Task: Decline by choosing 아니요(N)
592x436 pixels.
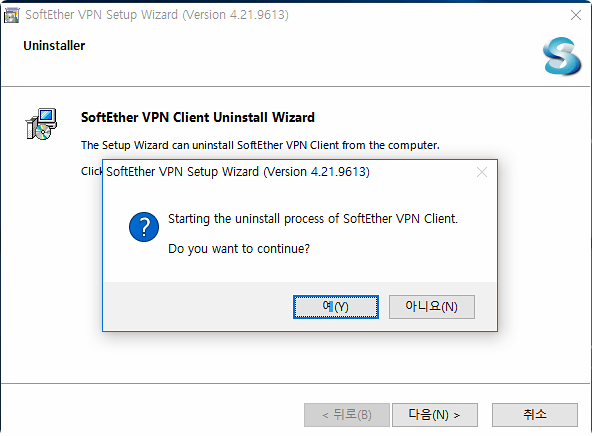Action: (x=432, y=307)
